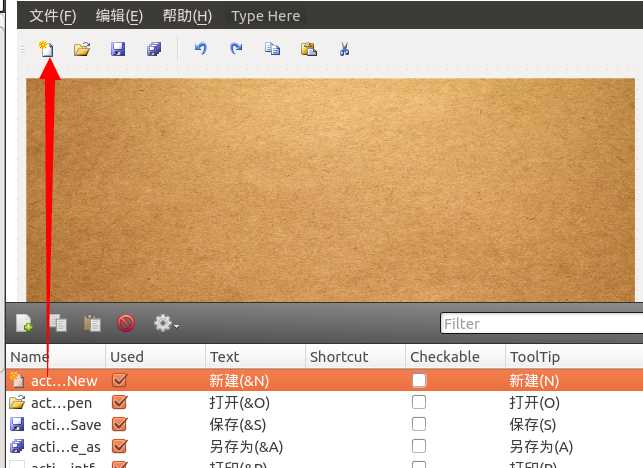Click the red Delete action icon
The width and height of the screenshot is (643, 468).
[126, 323]
